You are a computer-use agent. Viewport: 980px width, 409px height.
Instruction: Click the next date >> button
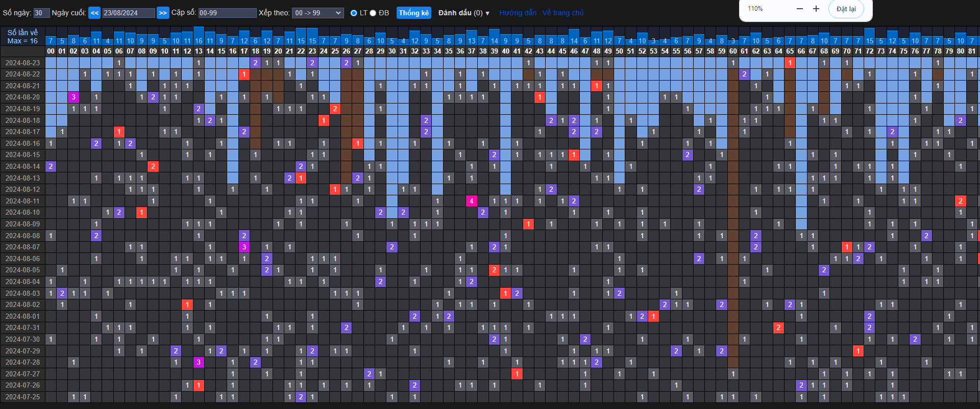163,13
